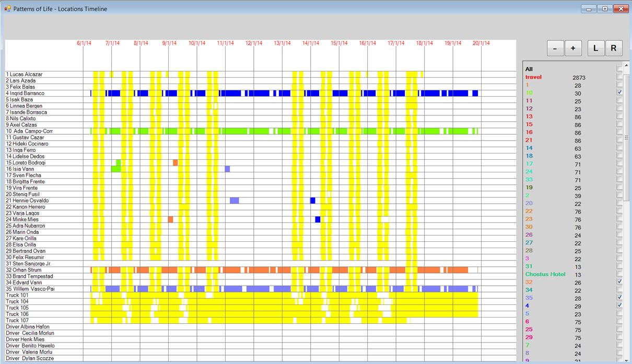Disable the location 32 checkbox
The width and height of the screenshot is (632, 364).
click(619, 282)
